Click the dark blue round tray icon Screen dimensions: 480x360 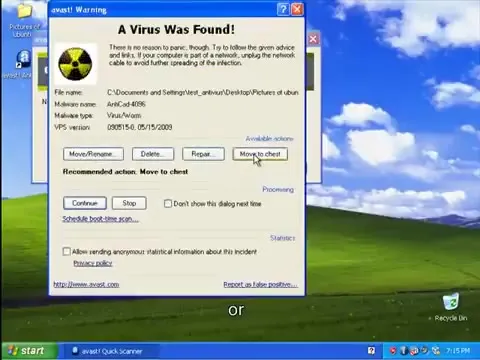404,351
